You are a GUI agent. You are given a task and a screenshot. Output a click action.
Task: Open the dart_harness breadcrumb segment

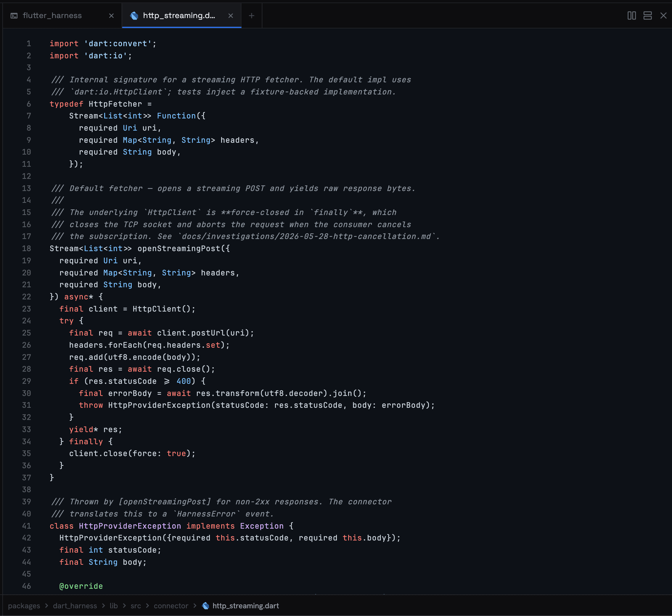pos(75,606)
